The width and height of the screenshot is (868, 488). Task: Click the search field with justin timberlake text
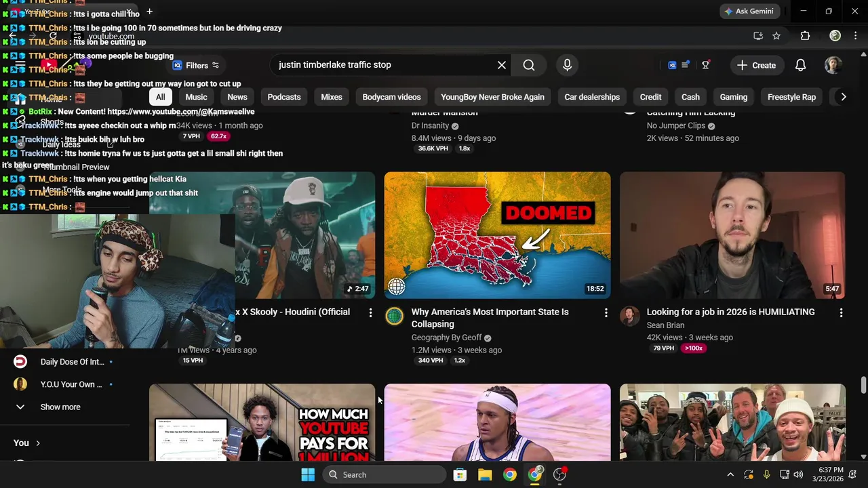383,65
